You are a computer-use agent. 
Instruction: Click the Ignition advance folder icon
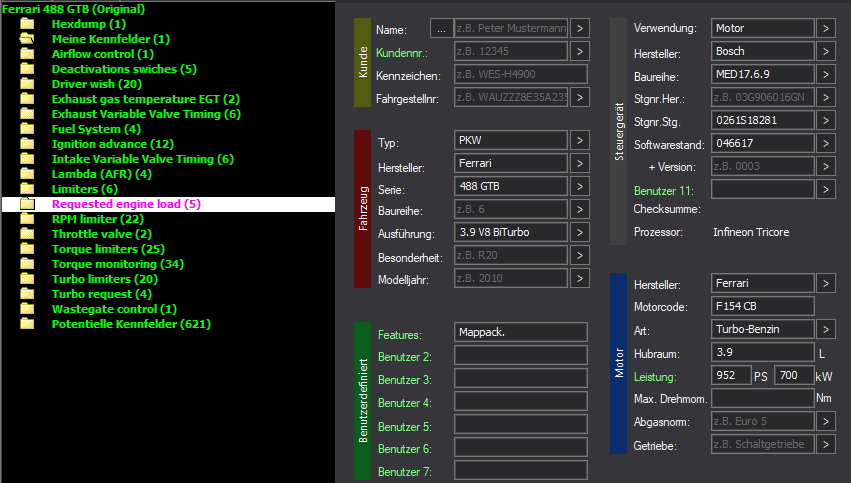pyautogui.click(x=27, y=144)
